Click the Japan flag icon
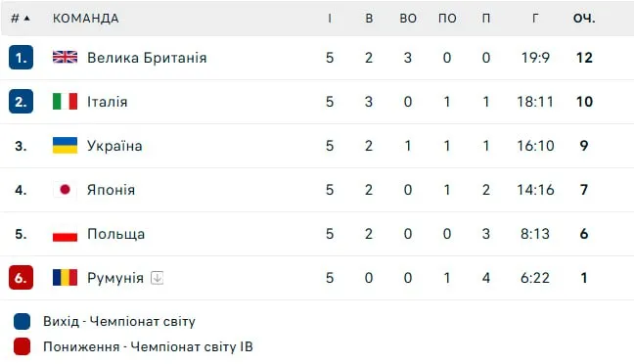The width and height of the screenshot is (634, 364). click(66, 190)
